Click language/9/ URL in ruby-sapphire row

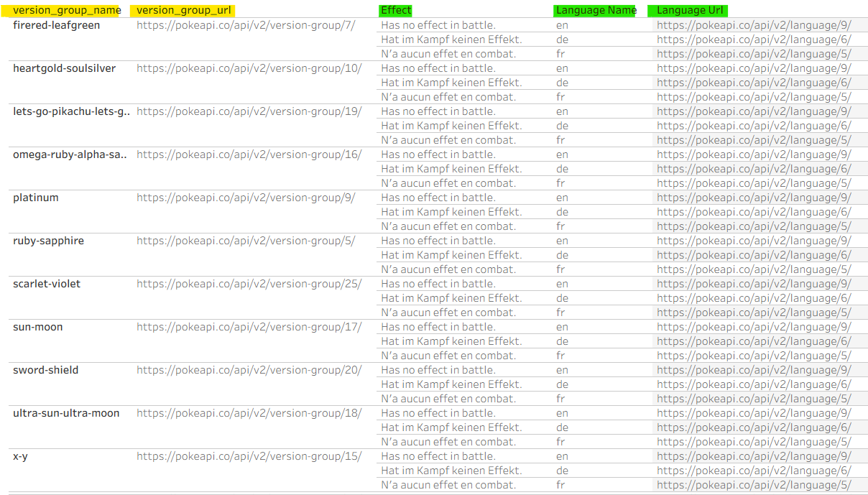point(754,241)
